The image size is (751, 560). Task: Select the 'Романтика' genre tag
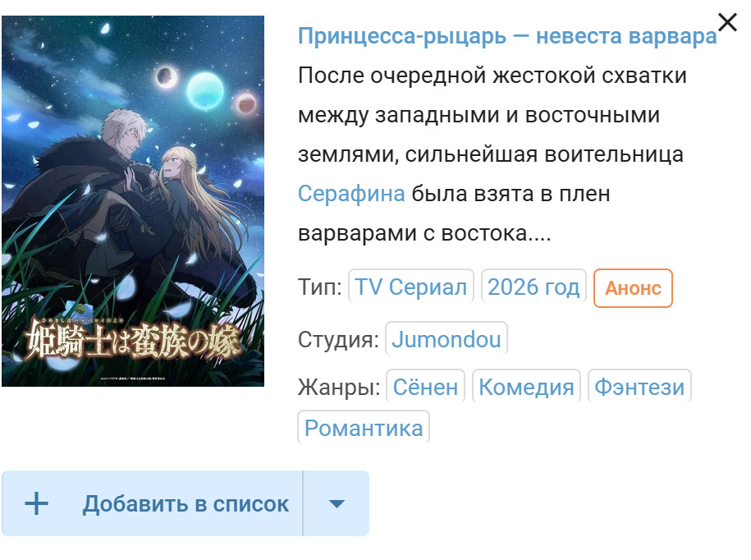tap(364, 428)
